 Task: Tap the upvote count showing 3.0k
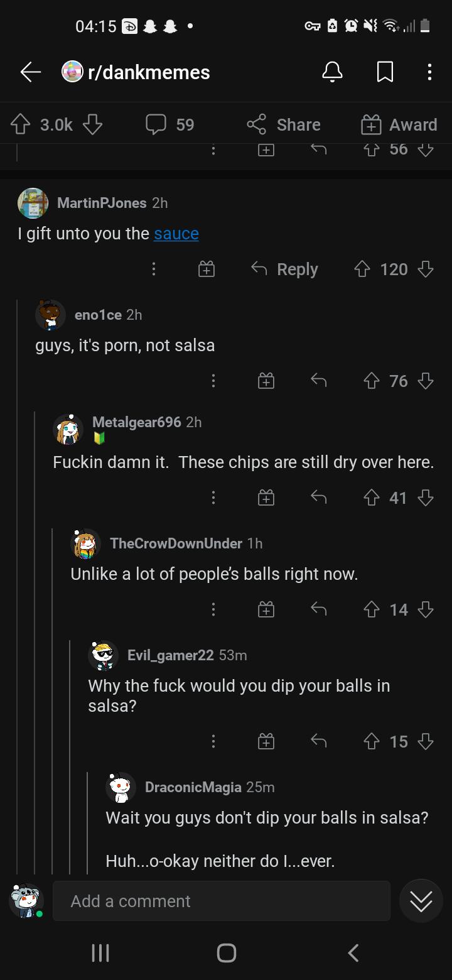(55, 124)
